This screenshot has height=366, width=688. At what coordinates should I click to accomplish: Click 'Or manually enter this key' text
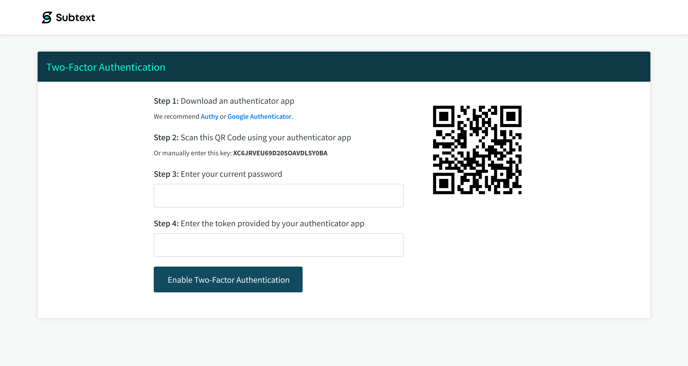[x=193, y=153]
